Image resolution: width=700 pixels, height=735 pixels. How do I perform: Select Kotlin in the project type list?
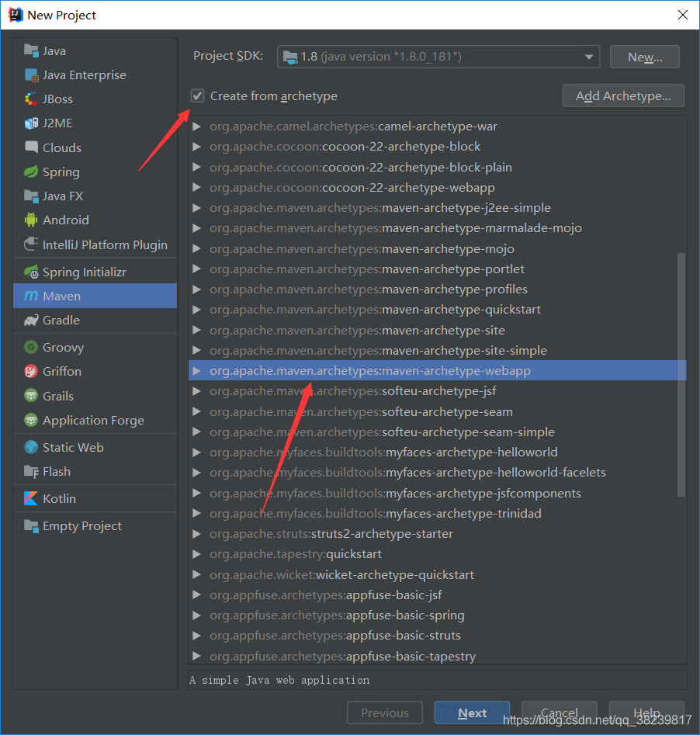pyautogui.click(x=95, y=498)
